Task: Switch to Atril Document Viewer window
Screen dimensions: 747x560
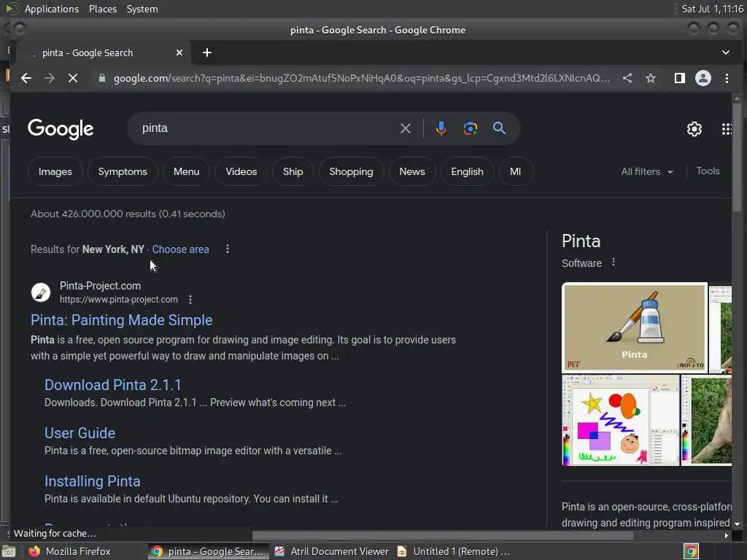Action: [332, 551]
